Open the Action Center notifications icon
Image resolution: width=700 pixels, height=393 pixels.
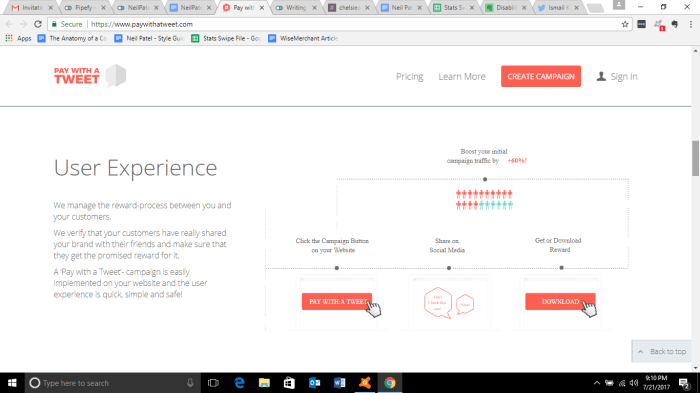(x=684, y=383)
